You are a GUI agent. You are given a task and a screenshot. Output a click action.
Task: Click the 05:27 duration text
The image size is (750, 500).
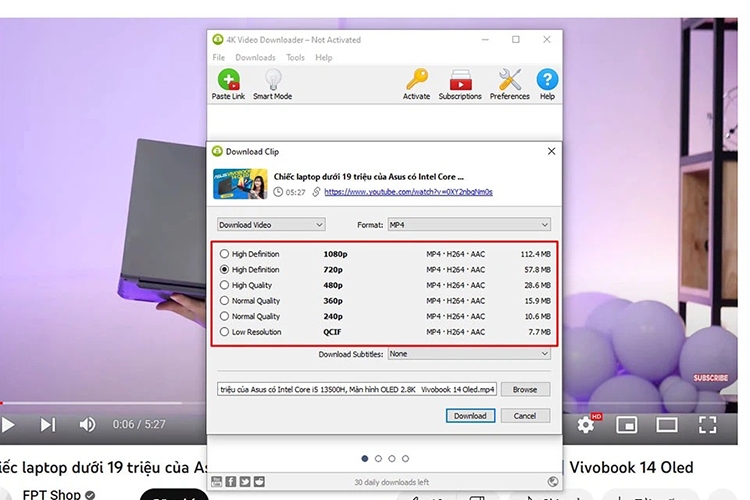pos(295,192)
